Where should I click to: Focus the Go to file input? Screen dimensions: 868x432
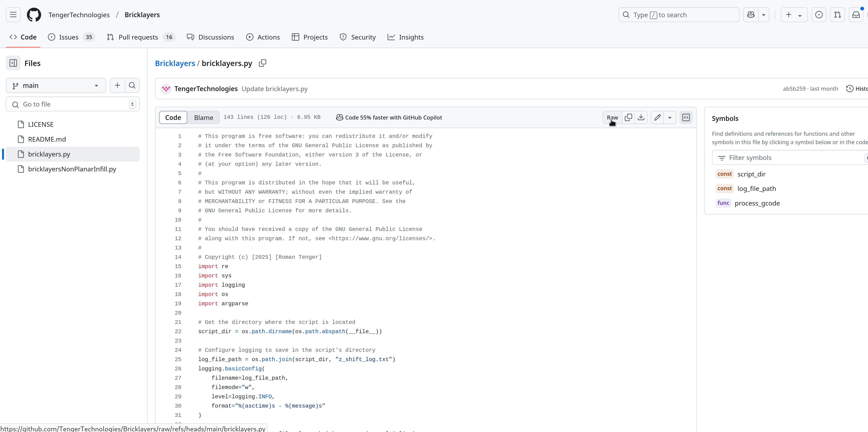[x=73, y=104]
